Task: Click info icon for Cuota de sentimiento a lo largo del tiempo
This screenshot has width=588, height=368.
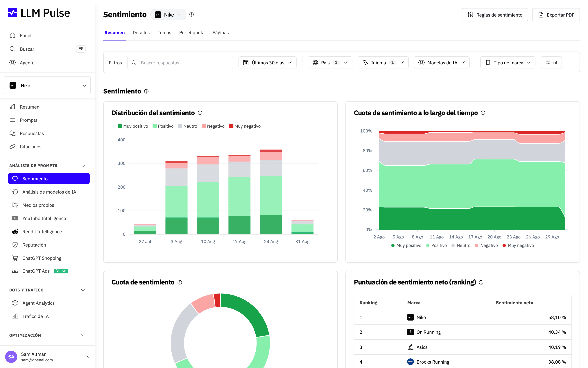Action: click(x=483, y=113)
